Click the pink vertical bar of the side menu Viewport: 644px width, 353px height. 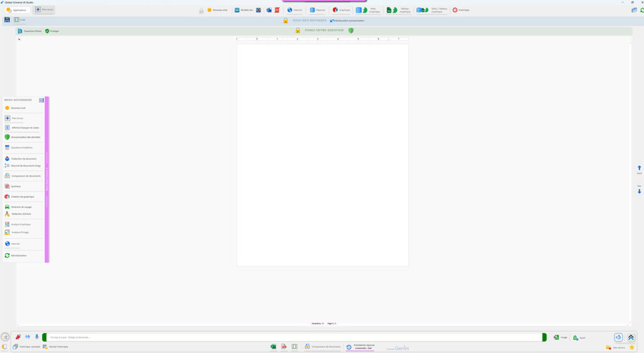[47, 180]
